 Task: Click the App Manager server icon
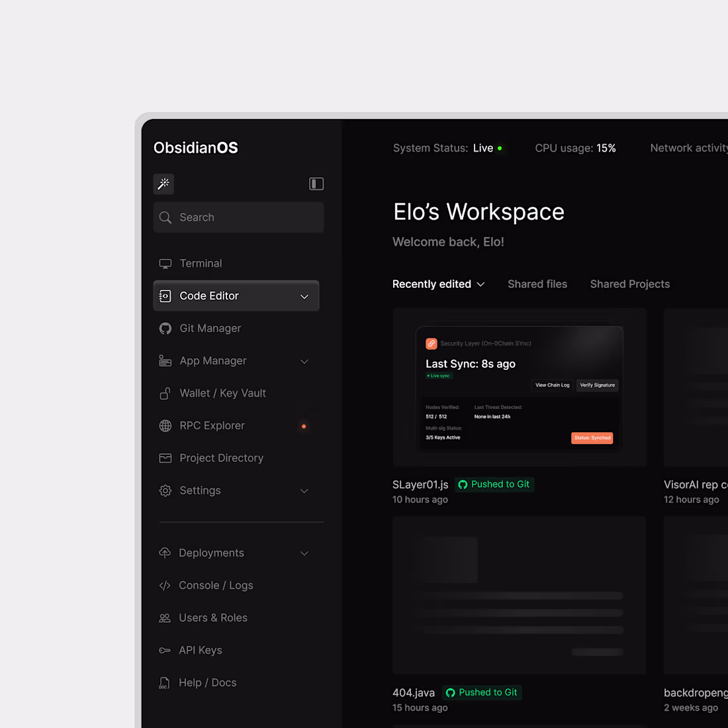point(165,361)
